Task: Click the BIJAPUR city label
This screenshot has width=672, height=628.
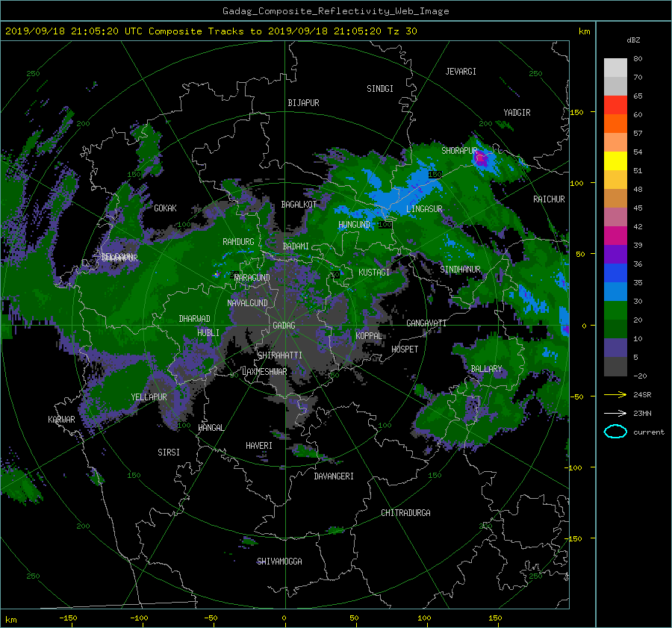Action: point(303,103)
